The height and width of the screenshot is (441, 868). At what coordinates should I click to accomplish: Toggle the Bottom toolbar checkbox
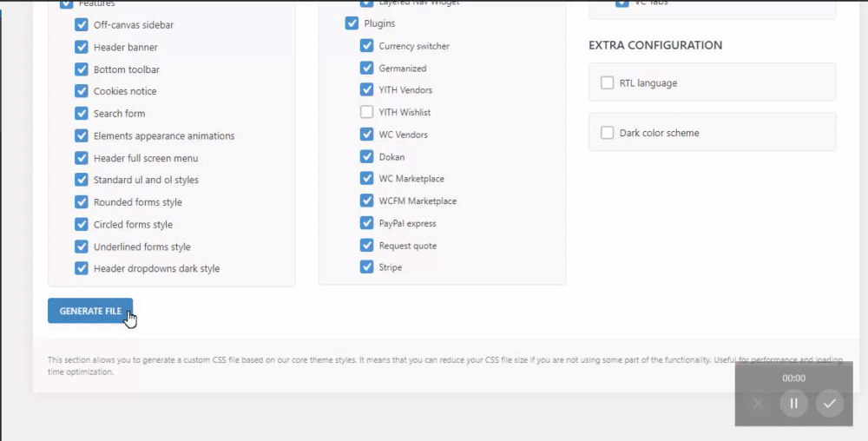click(x=82, y=69)
